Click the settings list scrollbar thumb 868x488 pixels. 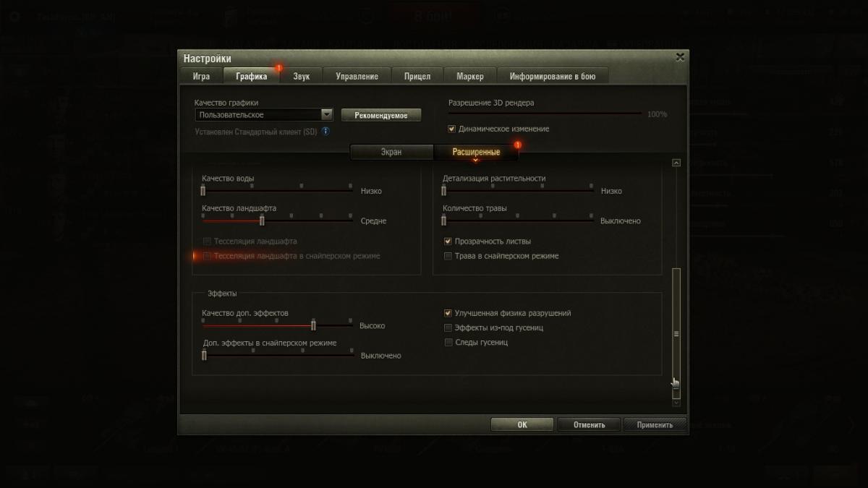point(676,333)
